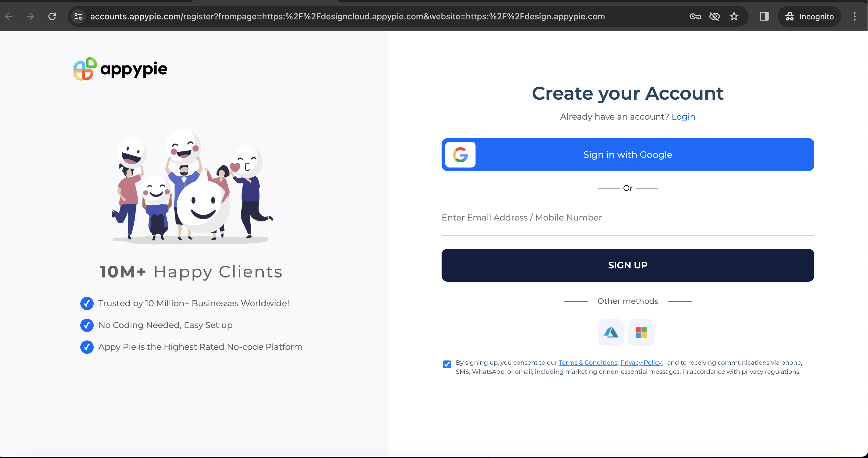Click the 10M+ Happy Clients text
The width and height of the screenshot is (868, 458).
click(191, 271)
